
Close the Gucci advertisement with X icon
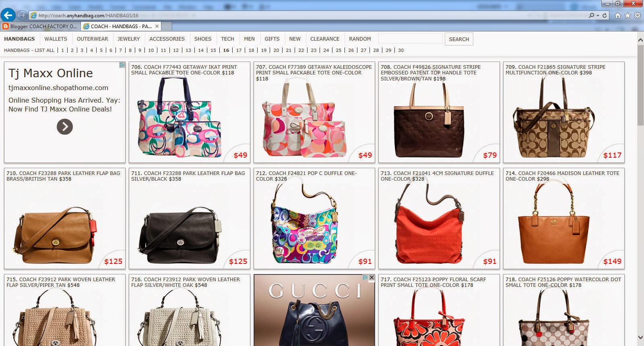372,277
